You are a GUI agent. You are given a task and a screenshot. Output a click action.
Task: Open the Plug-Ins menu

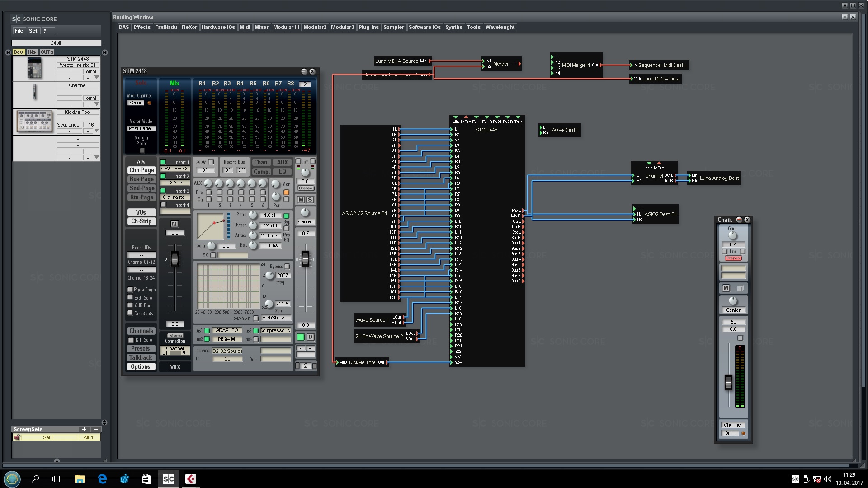(x=368, y=27)
